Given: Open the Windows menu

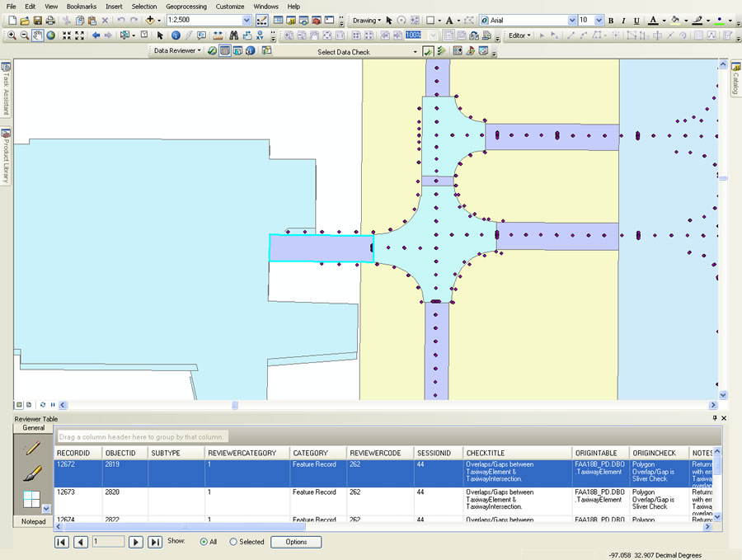Looking at the screenshot, I should [265, 7].
